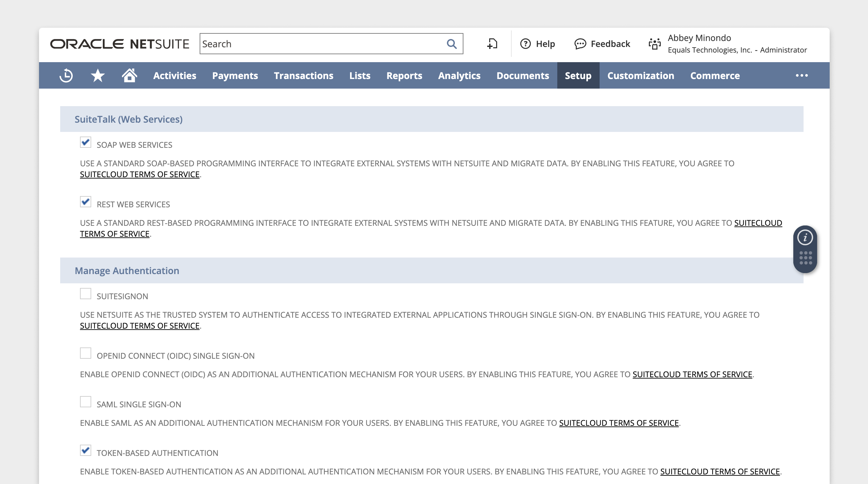Screen dimensions: 868x484
Task: Enable the SAML Single Sign-On checkbox
Action: click(x=86, y=402)
